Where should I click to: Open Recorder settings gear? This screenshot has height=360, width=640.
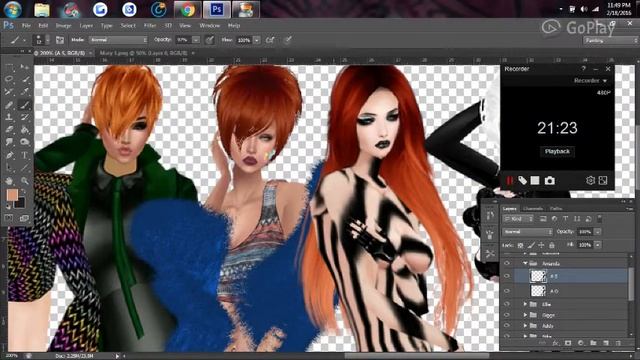tap(590, 180)
